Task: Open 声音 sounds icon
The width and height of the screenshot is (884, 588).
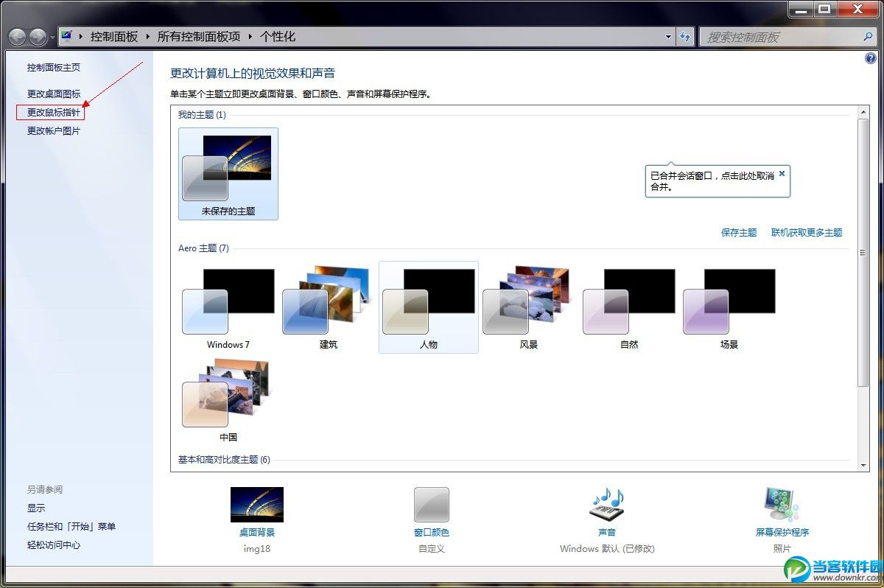Action: pyautogui.click(x=607, y=505)
